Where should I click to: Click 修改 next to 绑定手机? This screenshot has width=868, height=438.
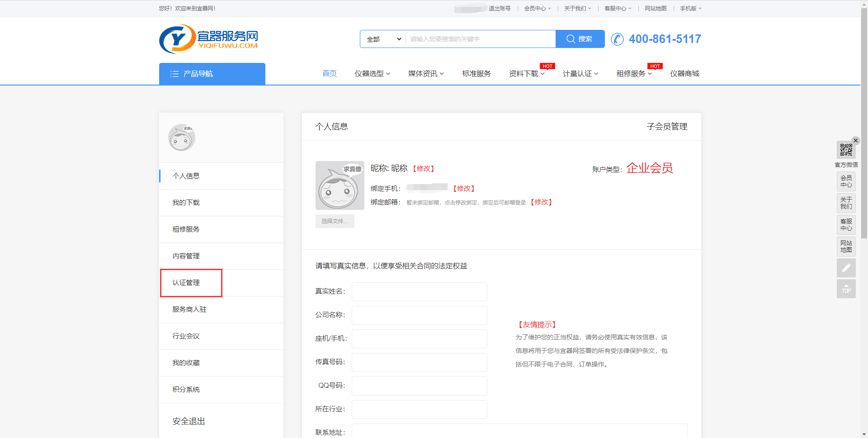(464, 189)
